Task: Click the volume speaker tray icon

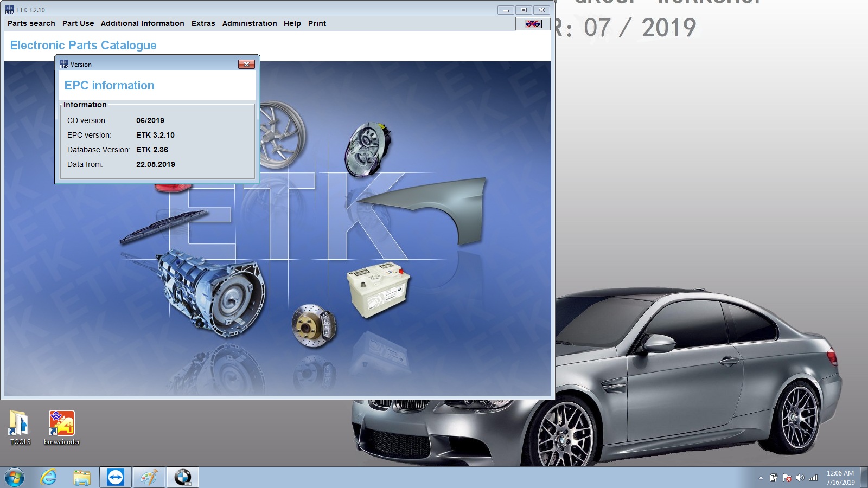Action: point(800,478)
